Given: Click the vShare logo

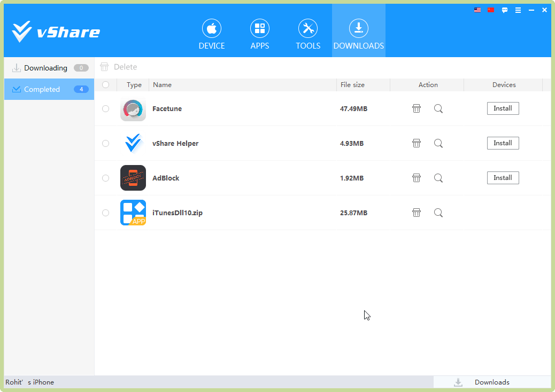Looking at the screenshot, I should coord(56,32).
